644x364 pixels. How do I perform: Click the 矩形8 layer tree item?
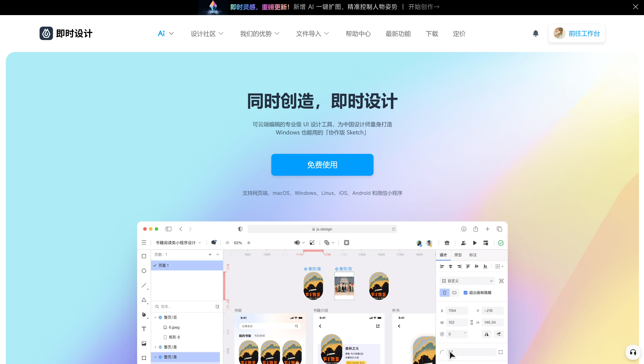pyautogui.click(x=174, y=337)
